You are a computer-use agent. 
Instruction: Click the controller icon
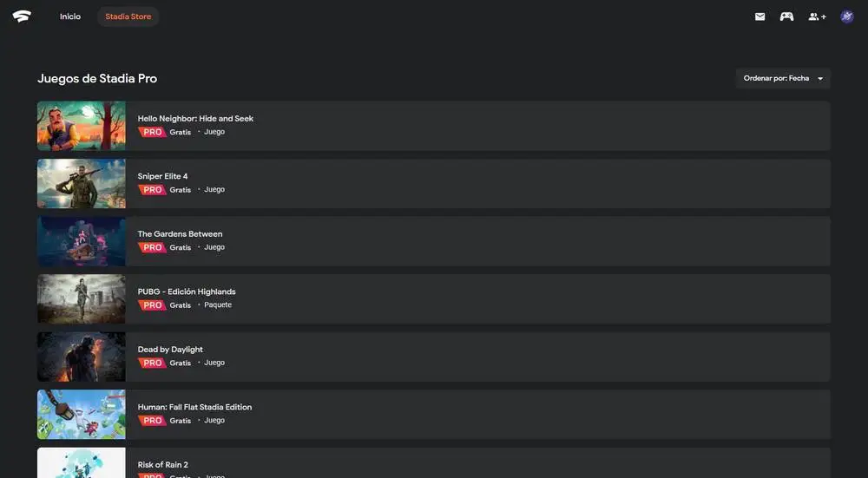786,16
